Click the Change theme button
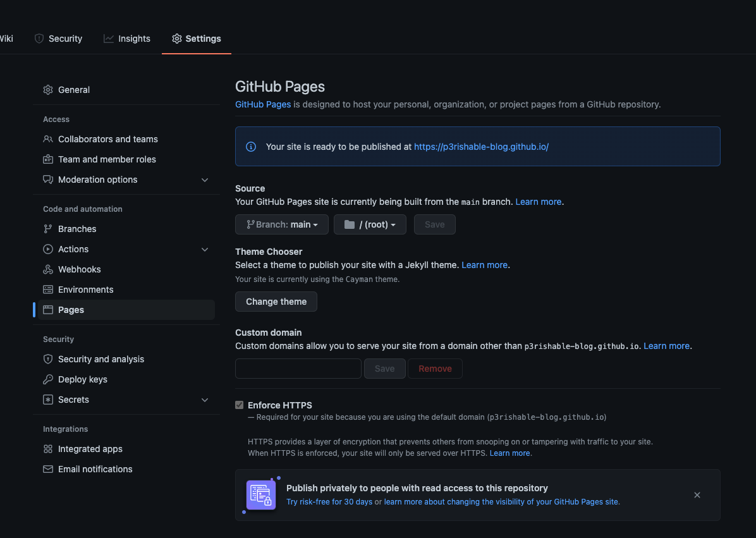756x538 pixels. (x=276, y=302)
